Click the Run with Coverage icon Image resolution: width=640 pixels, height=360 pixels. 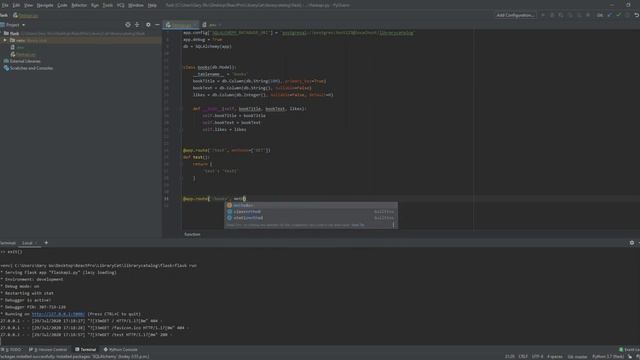[x=561, y=15]
